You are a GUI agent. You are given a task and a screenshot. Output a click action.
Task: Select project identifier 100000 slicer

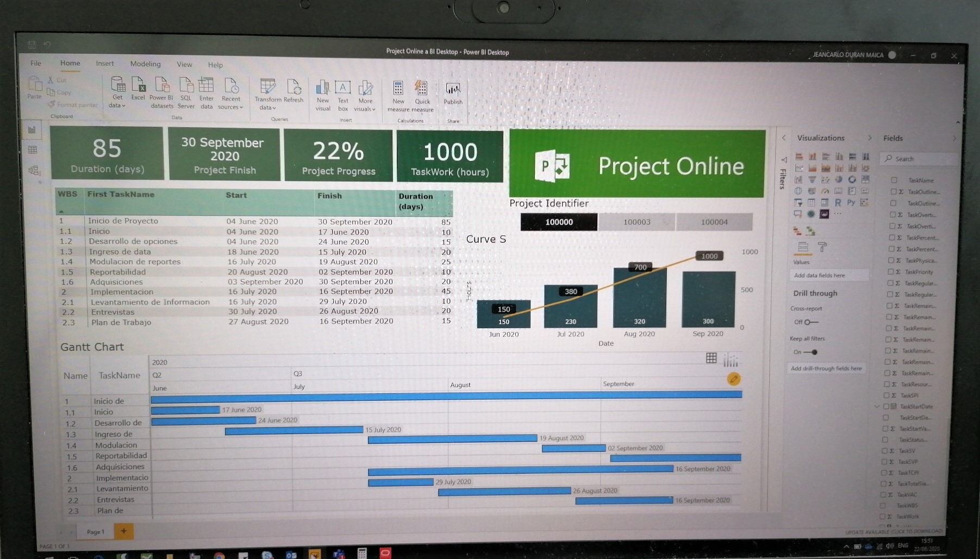point(559,222)
